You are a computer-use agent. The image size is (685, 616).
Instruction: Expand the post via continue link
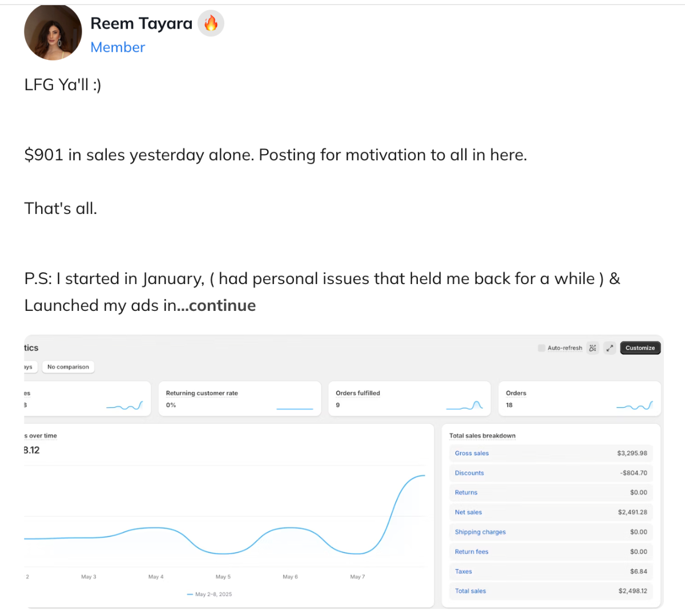216,305
